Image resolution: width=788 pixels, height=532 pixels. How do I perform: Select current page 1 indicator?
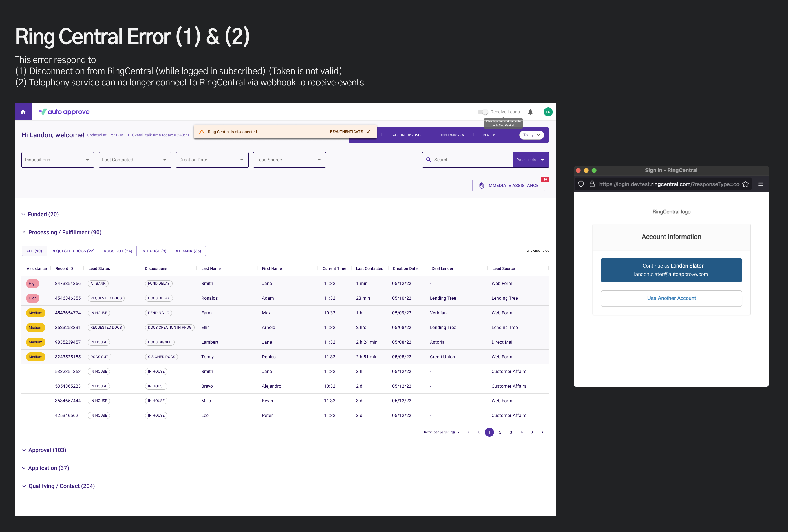point(489,432)
